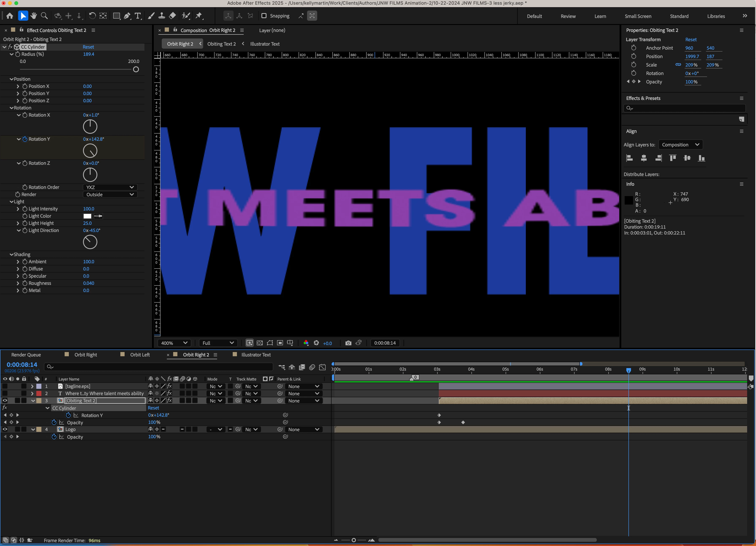Select the Hand tool
This screenshot has width=756, height=546.
point(33,16)
